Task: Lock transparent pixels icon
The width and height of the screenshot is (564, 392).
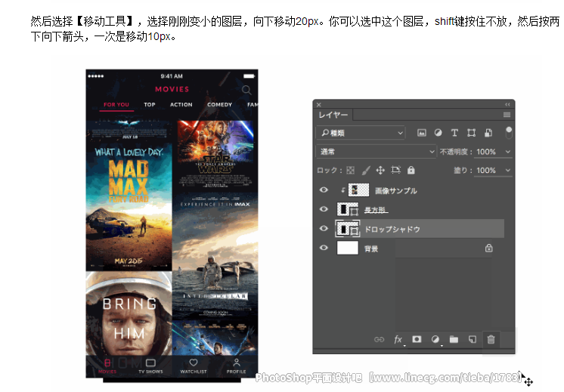Action: click(x=350, y=170)
